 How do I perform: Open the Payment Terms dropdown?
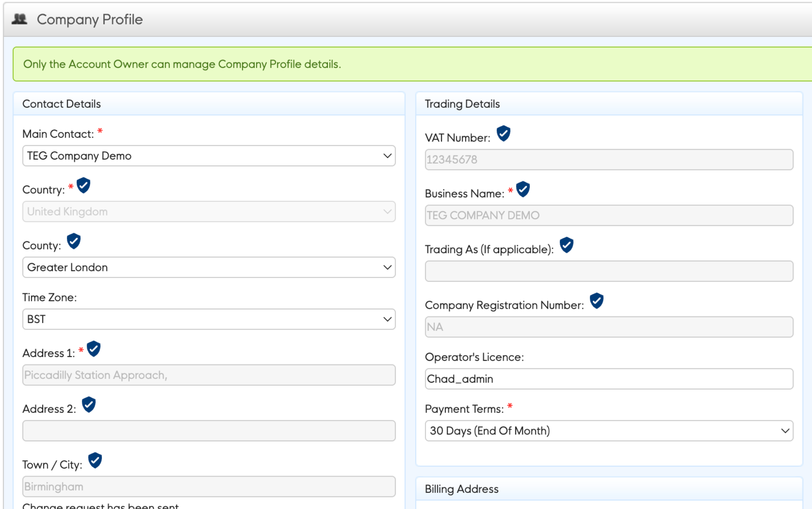pyautogui.click(x=609, y=431)
